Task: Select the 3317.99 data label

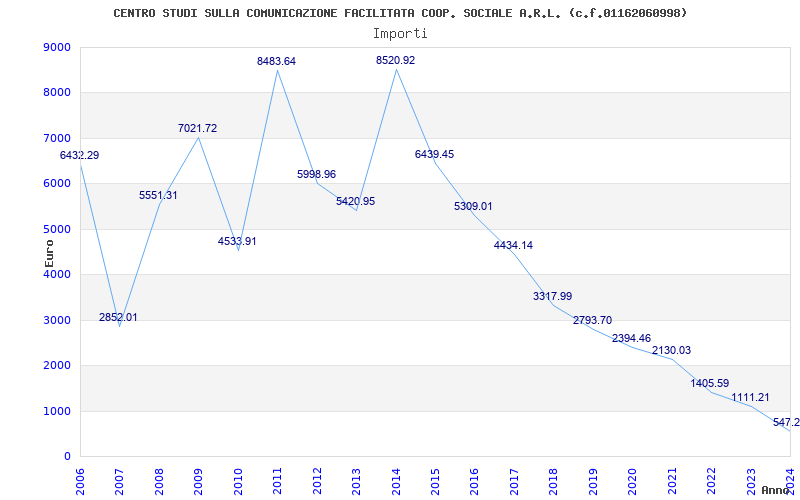Action: click(553, 296)
